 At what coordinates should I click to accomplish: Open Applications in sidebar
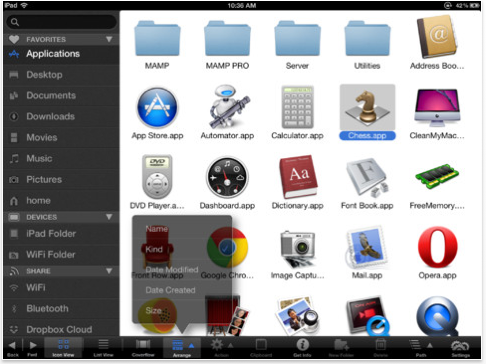tap(61, 54)
